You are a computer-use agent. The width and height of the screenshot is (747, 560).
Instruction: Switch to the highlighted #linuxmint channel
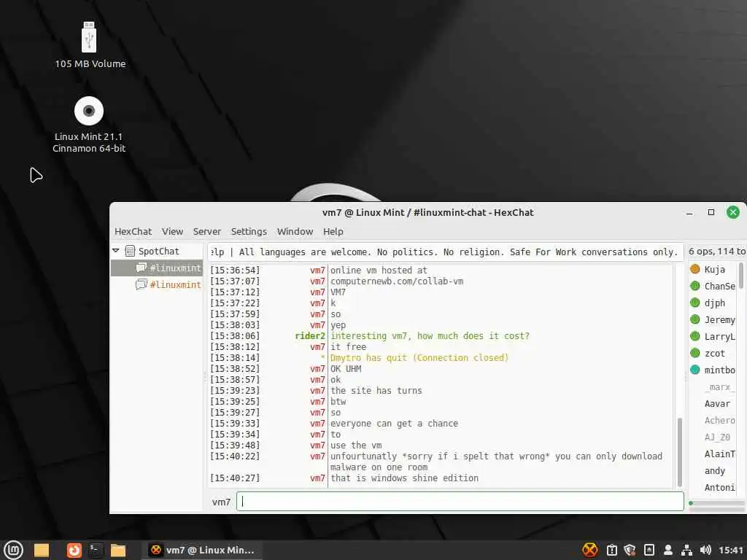(158, 268)
